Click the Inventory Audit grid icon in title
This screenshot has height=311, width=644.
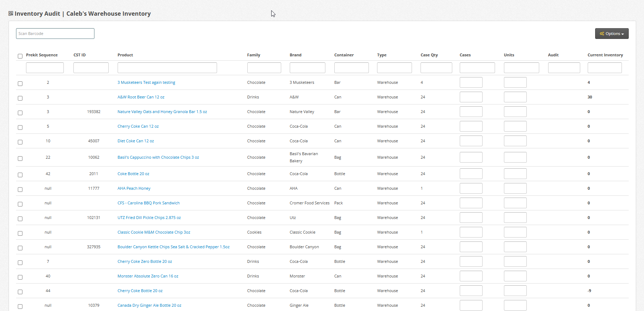11,14
